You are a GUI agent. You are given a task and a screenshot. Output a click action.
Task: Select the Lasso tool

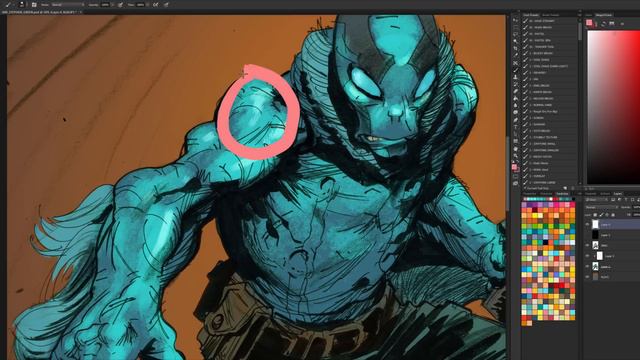tap(516, 34)
